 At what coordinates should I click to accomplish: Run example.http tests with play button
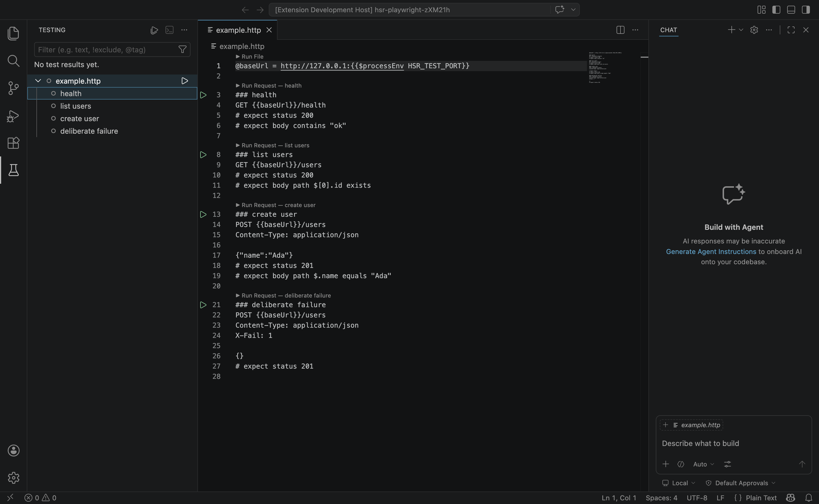185,81
